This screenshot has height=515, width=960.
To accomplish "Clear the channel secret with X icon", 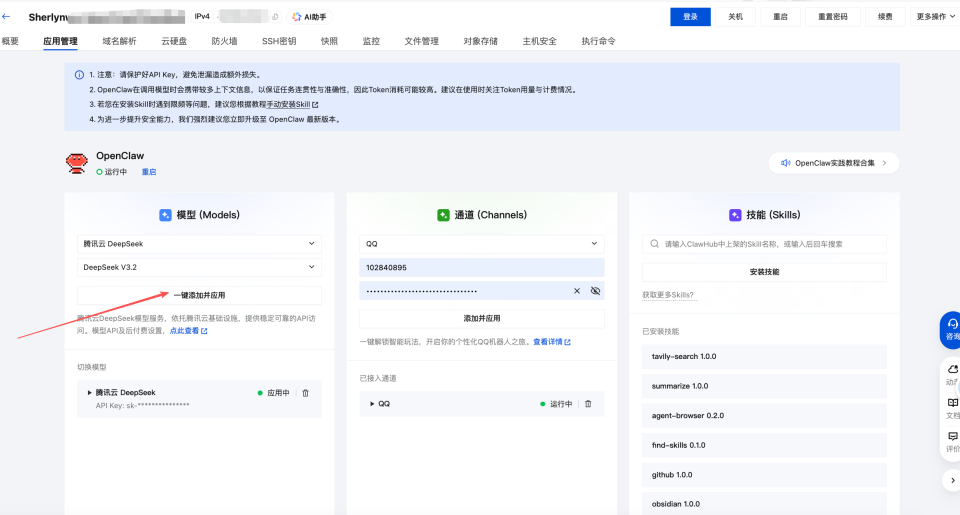I will [x=577, y=291].
